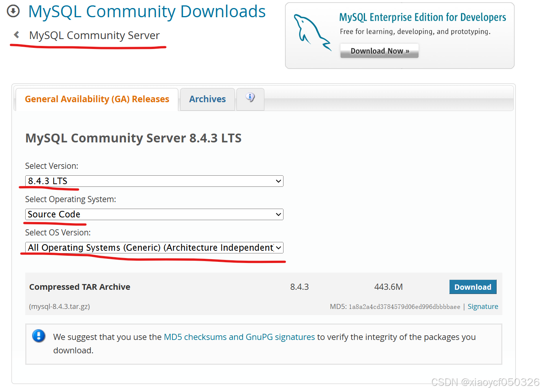Open MD5 checksums and GnuPG signatures link

(239, 337)
